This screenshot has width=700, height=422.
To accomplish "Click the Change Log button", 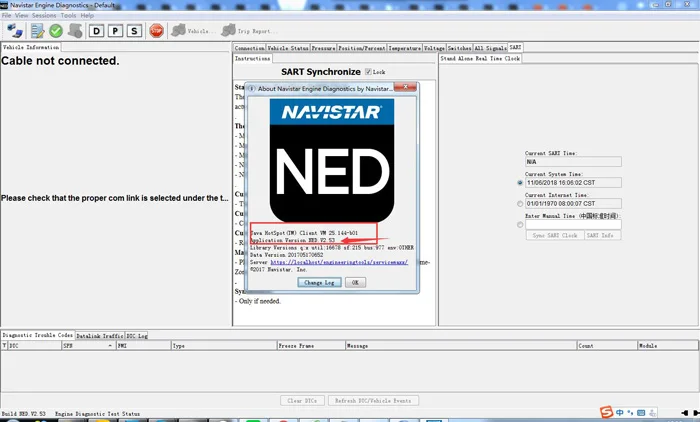I will click(320, 283).
